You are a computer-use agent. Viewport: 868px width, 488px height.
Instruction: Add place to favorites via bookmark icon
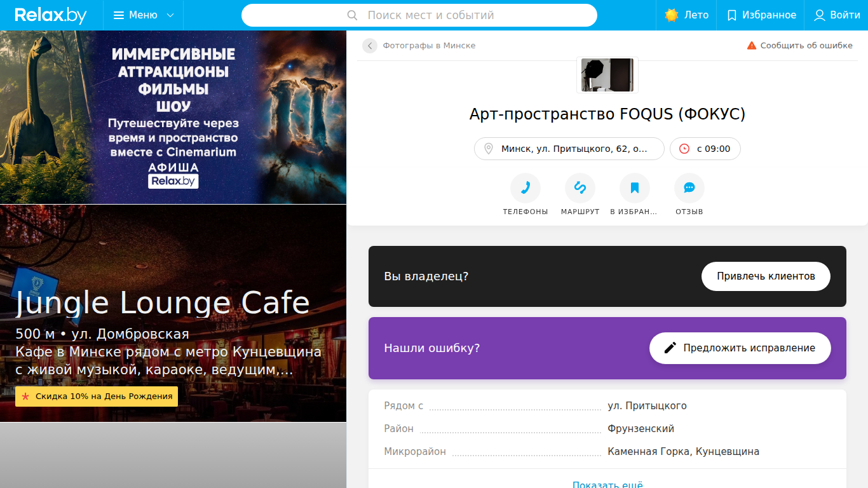coord(635,188)
